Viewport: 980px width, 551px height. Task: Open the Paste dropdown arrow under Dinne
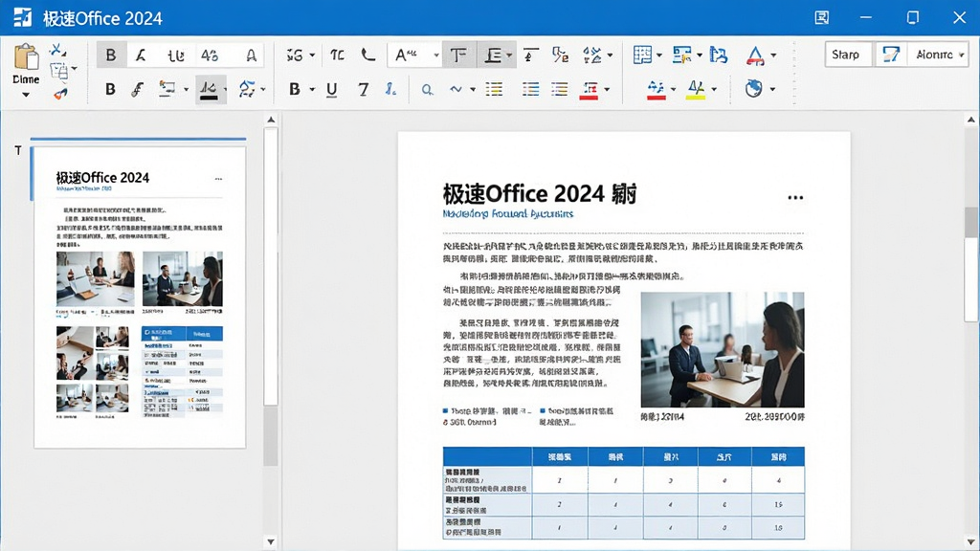[x=26, y=95]
